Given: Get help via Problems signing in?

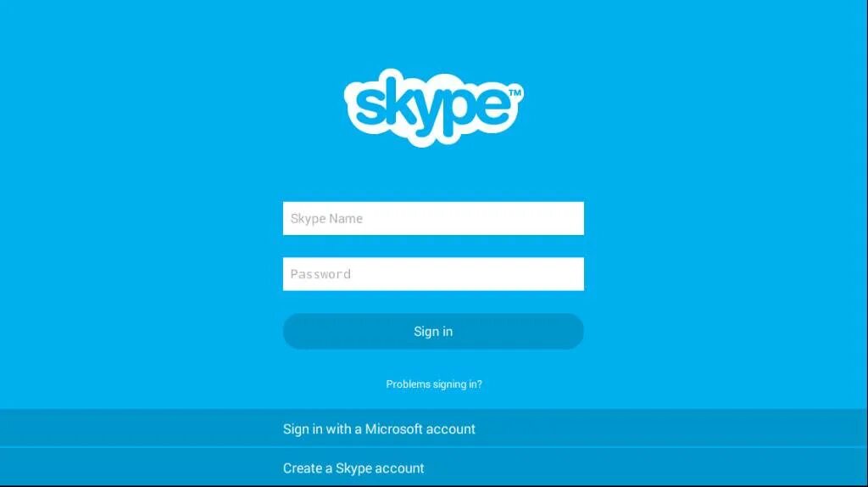Looking at the screenshot, I should pyautogui.click(x=434, y=384).
